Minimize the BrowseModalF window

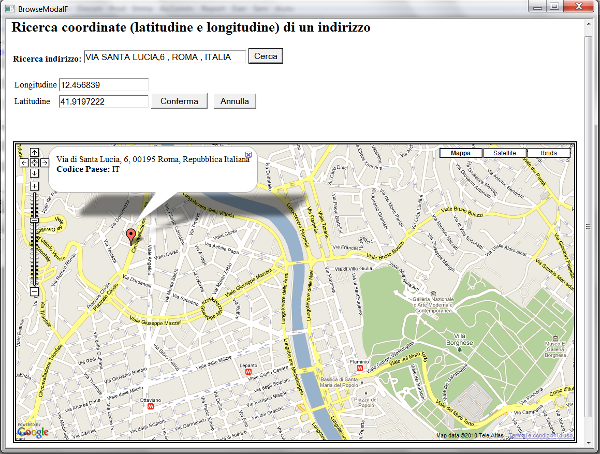(539, 7)
